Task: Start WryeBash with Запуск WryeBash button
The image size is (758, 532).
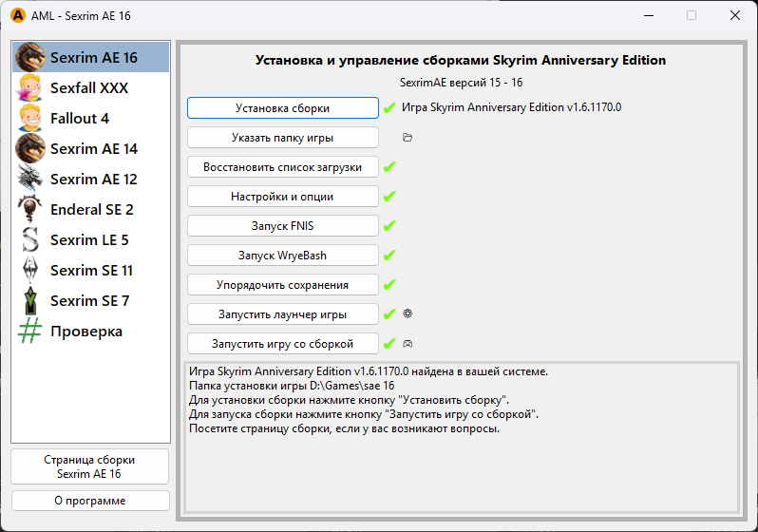Action: point(282,256)
